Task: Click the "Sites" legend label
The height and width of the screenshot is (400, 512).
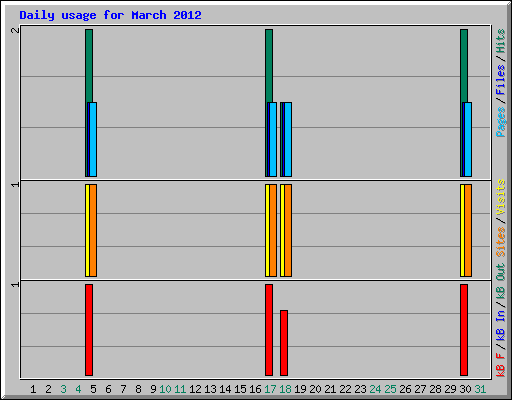Action: click(500, 242)
